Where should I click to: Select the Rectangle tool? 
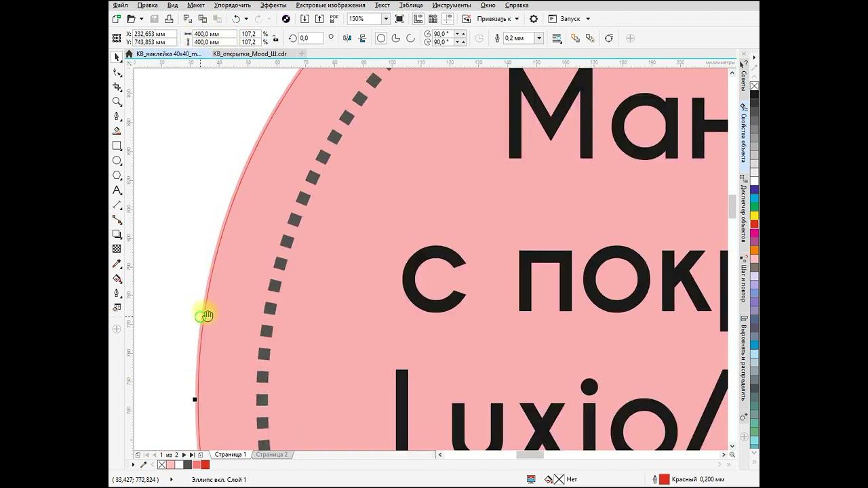(117, 146)
